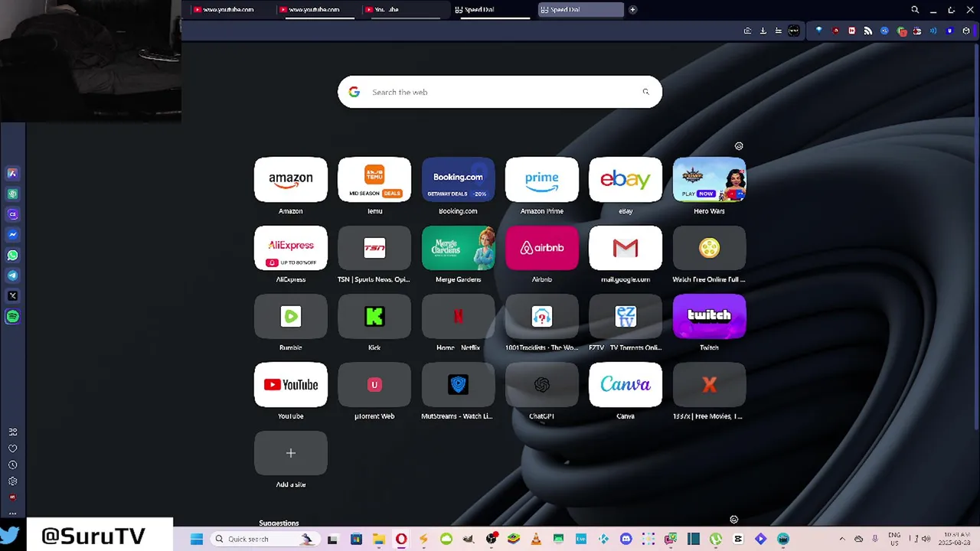This screenshot has height=551, width=980.
Task: Open File Explorer folder in the taskbar
Action: 378,539
